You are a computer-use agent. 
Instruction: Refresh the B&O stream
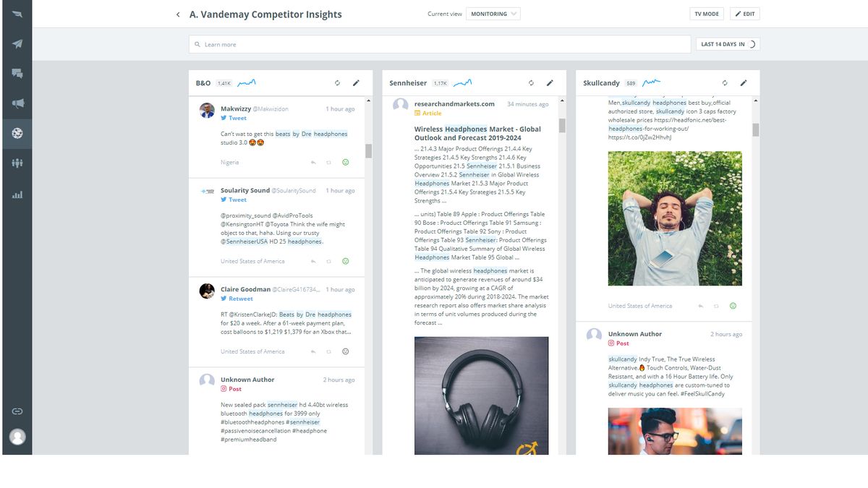pos(337,83)
